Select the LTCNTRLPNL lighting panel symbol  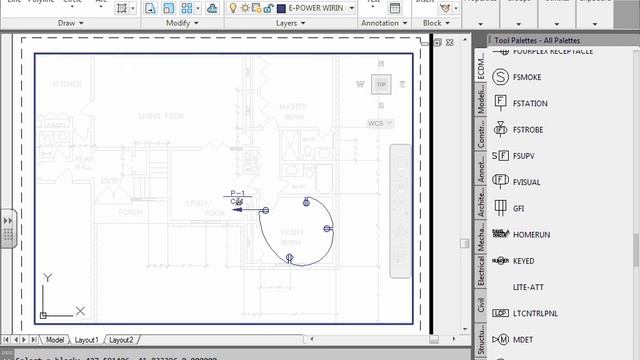tap(525, 313)
